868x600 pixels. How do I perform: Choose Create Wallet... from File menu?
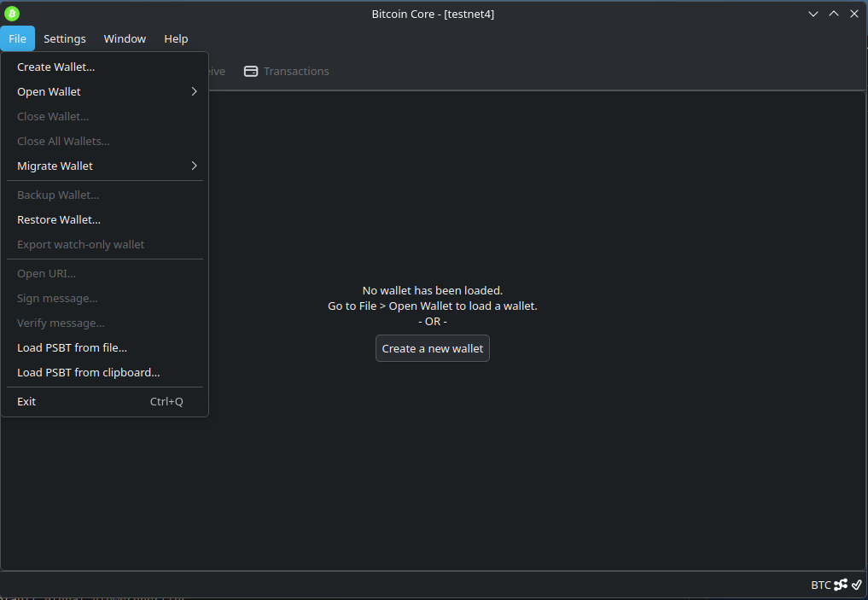click(x=105, y=67)
